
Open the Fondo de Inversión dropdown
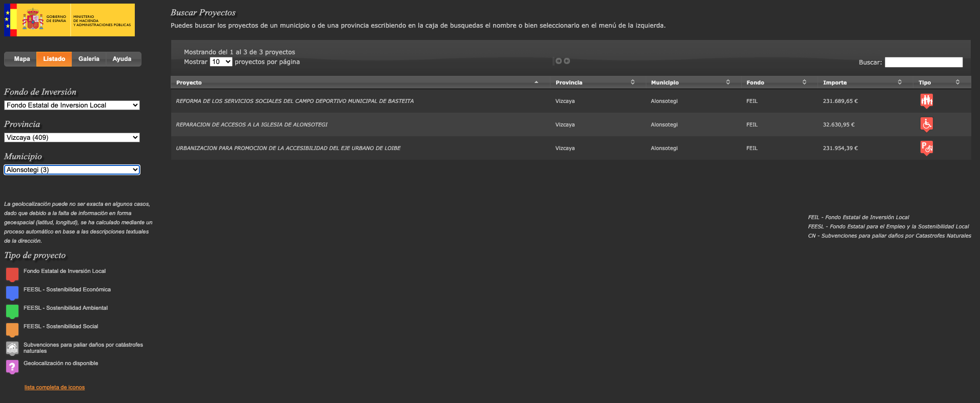click(72, 105)
